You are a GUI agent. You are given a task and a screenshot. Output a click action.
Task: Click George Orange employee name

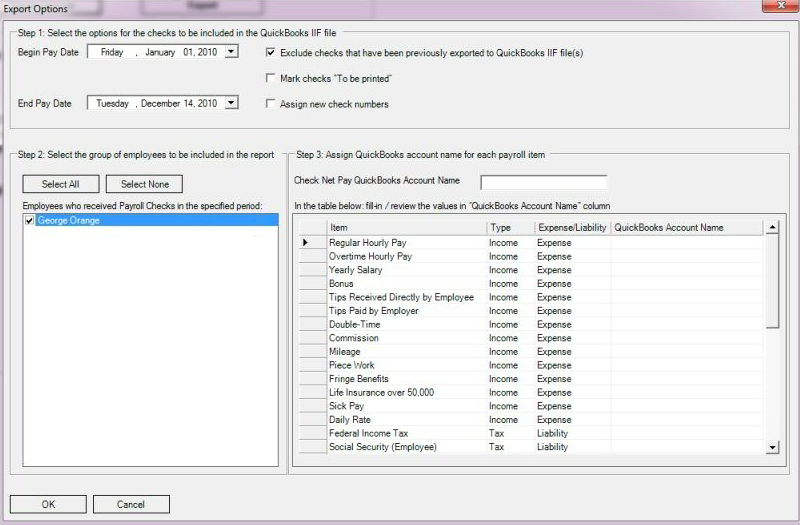click(x=68, y=220)
